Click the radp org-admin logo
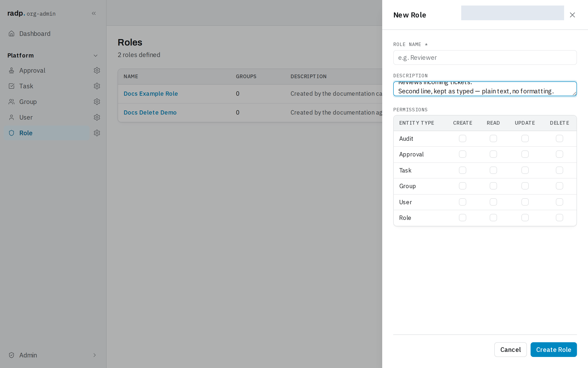 pos(31,13)
